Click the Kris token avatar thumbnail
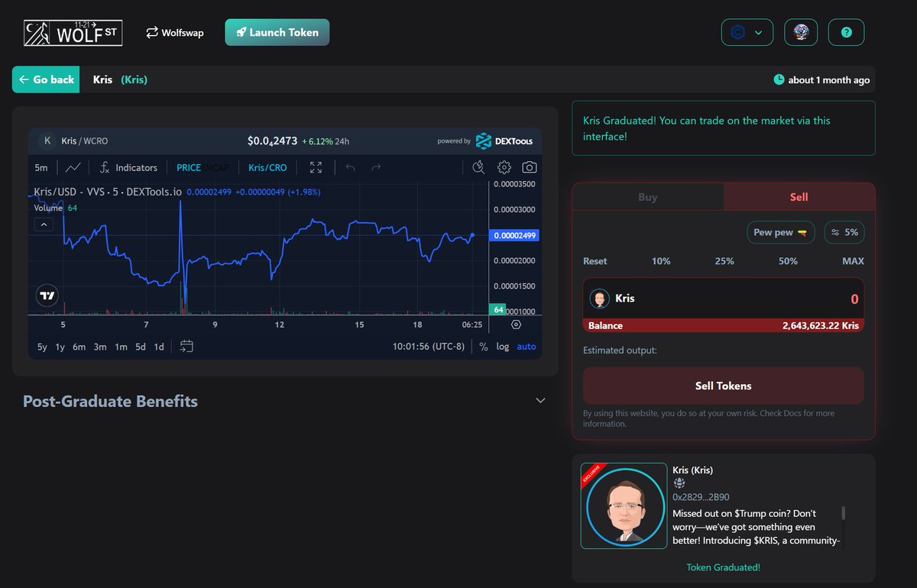 point(624,506)
